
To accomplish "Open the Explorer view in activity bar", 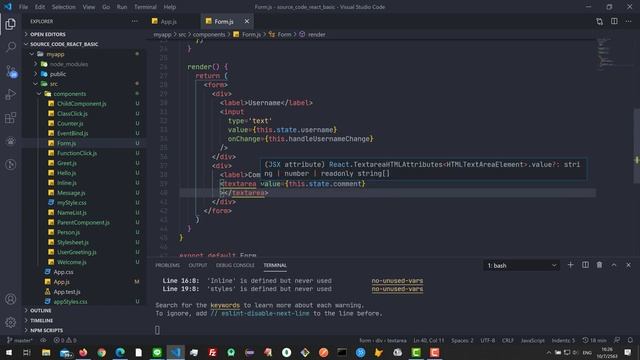I will click(11, 24).
